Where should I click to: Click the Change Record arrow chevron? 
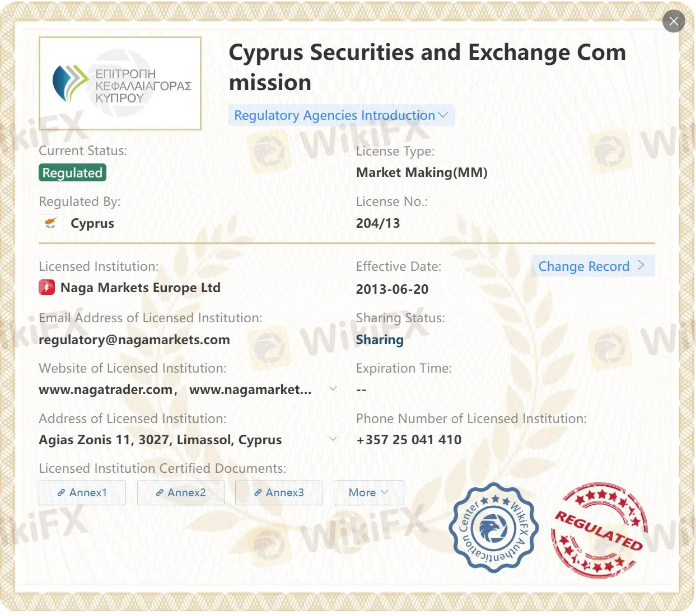tap(641, 265)
